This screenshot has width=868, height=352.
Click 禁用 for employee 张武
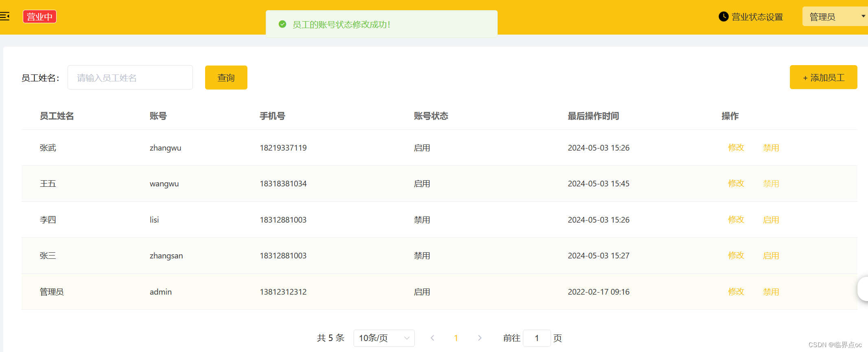coord(771,148)
